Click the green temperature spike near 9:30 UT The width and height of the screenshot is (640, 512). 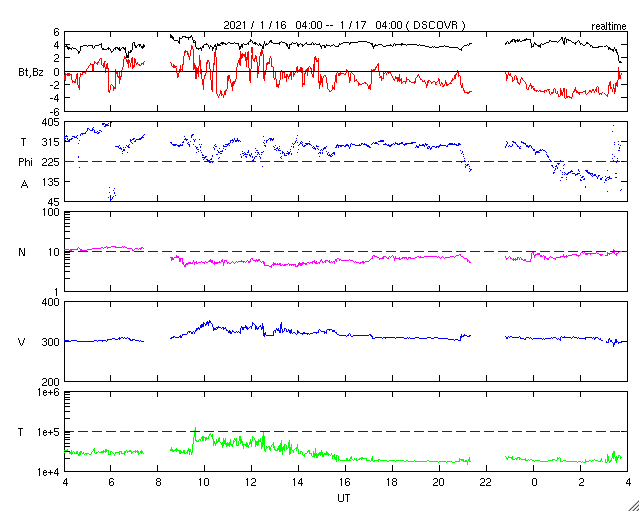195,433
